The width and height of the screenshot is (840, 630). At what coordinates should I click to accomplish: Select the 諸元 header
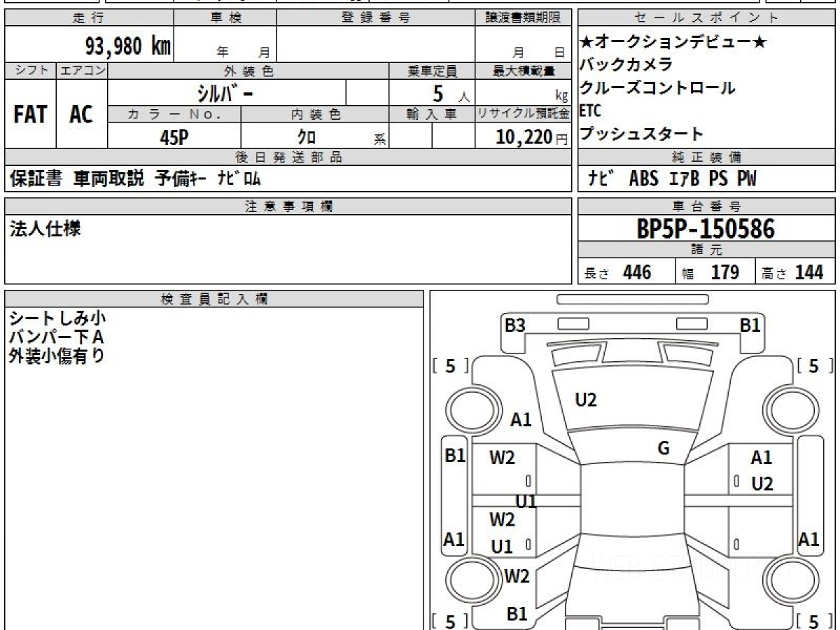[707, 250]
